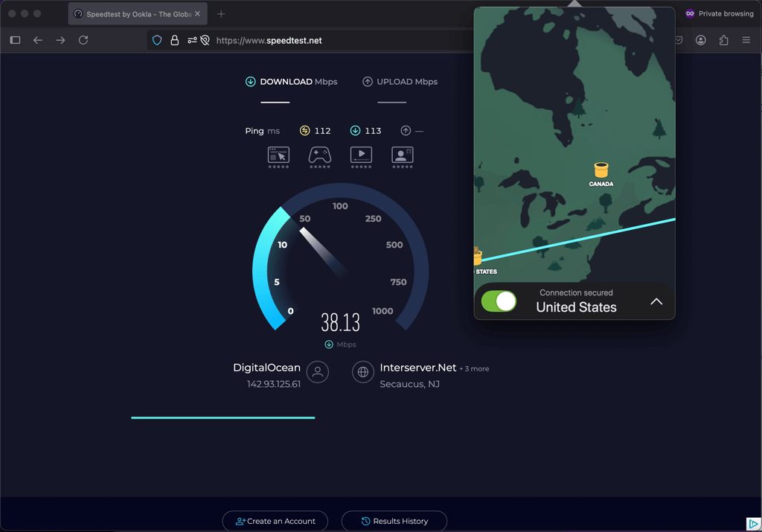The width and height of the screenshot is (762, 532).
Task: Toggle the browser sidebar
Action: tap(15, 40)
